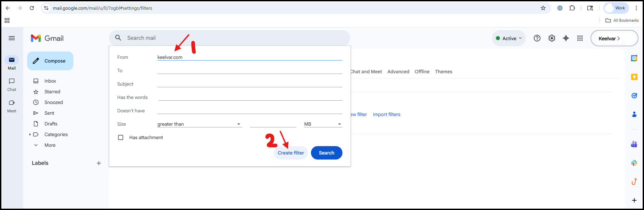Tick the Has attachment checkbox
The height and width of the screenshot is (210, 644).
121,137
